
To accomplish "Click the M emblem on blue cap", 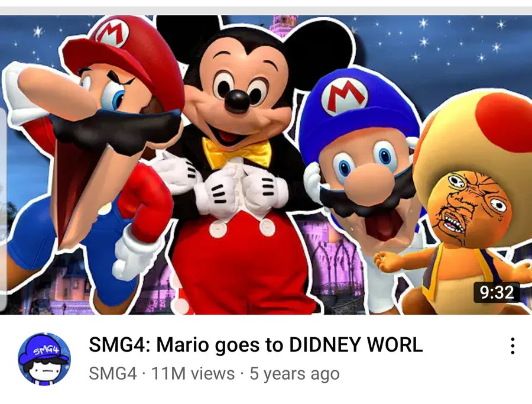I will (x=345, y=96).
